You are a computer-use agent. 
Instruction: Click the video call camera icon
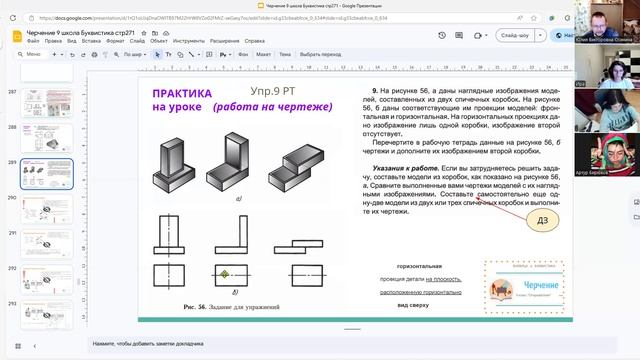point(477,36)
